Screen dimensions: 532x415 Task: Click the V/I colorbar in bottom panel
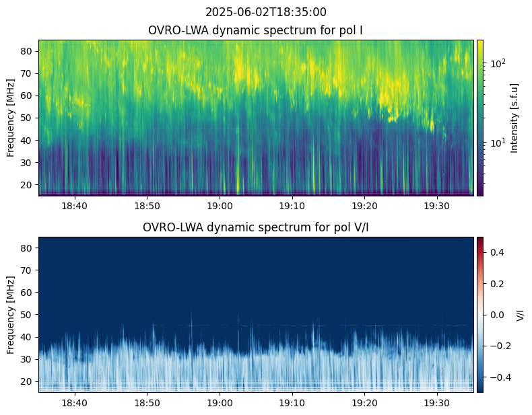pyautogui.click(x=480, y=314)
